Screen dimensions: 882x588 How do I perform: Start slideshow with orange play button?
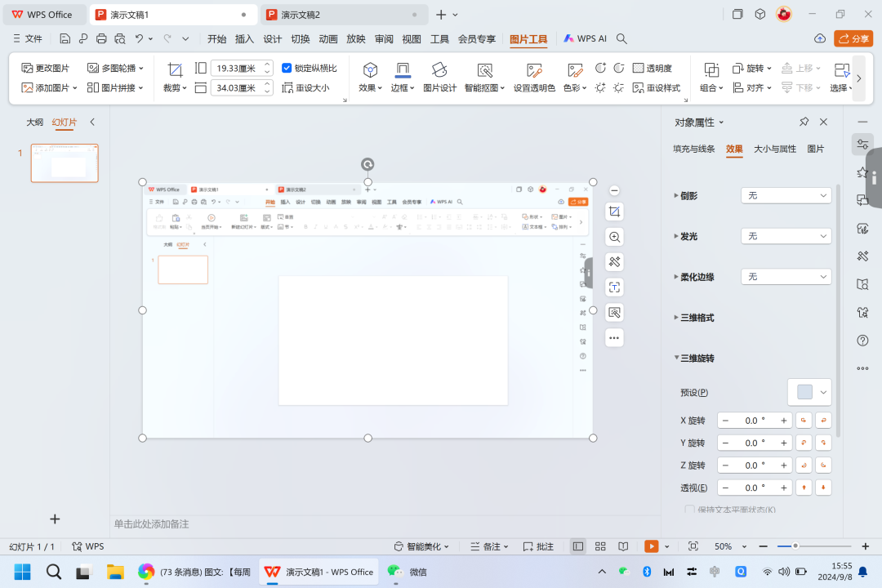pyautogui.click(x=652, y=546)
